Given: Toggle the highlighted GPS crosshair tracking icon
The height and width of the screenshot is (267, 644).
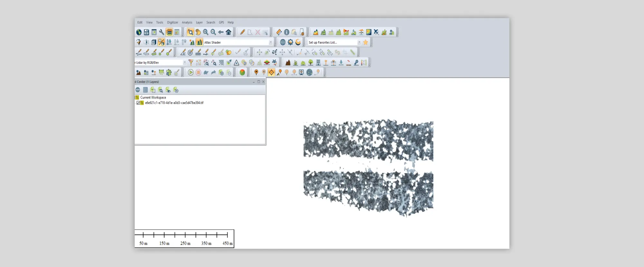Looking at the screenshot, I should [271, 72].
